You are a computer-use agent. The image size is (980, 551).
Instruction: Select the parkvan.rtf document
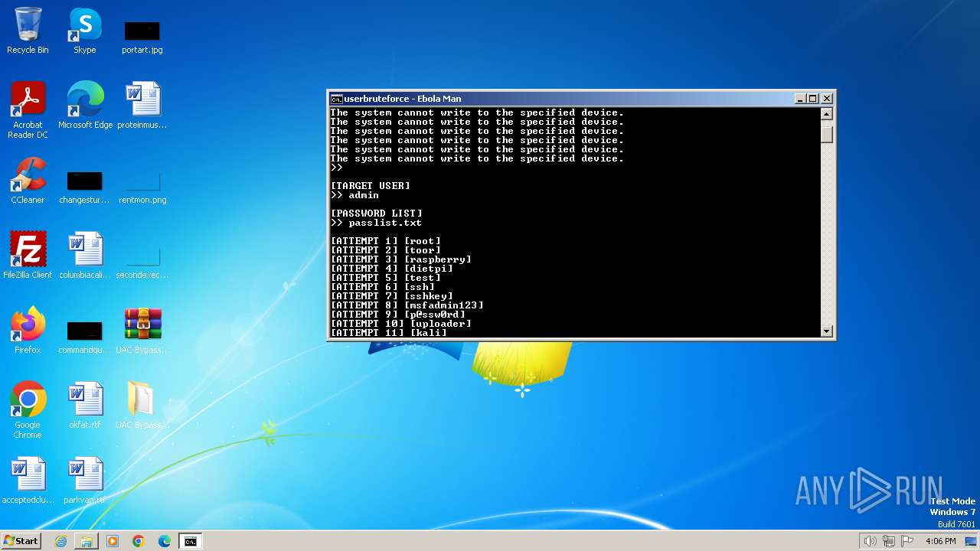[85, 481]
